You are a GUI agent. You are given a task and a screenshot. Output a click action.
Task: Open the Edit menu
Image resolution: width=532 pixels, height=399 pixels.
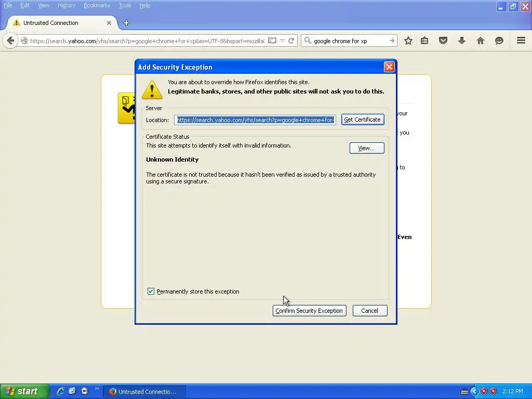pyautogui.click(x=25, y=5)
